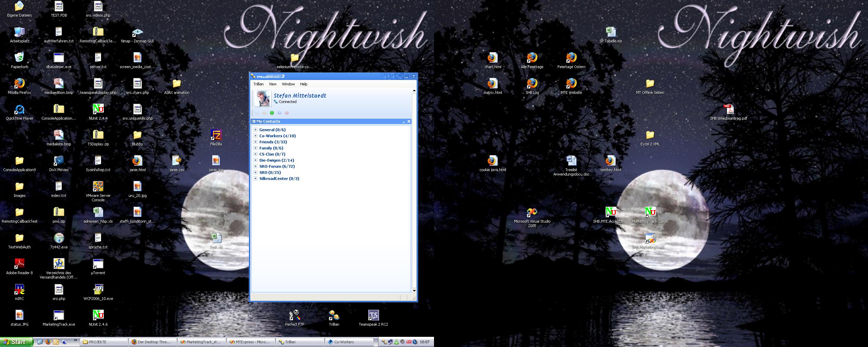The height and width of the screenshot is (347, 868).
Task: Select the Teamspeak 2 RC2 desktop icon
Action: pos(373,316)
